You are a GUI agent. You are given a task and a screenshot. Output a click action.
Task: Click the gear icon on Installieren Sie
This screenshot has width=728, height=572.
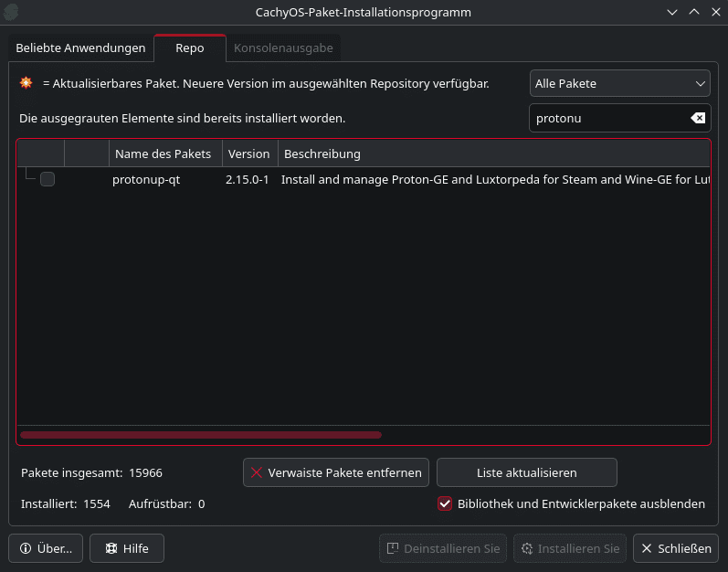527,548
